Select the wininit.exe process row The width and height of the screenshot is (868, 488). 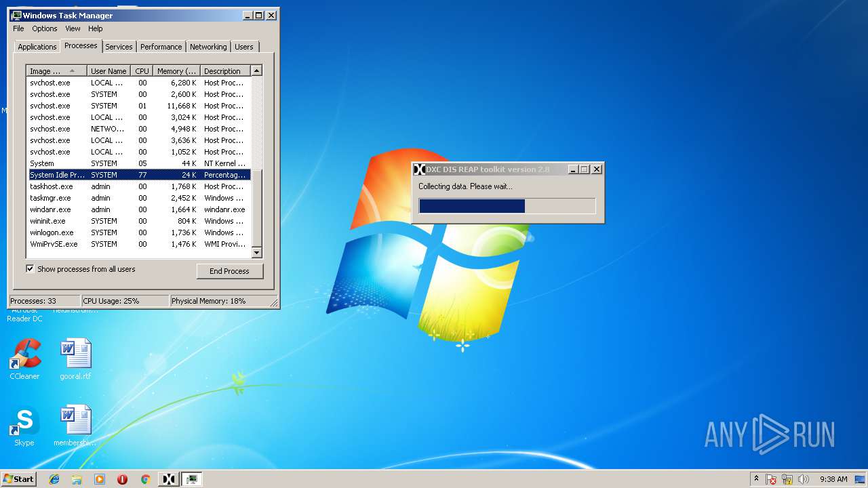[139, 221]
